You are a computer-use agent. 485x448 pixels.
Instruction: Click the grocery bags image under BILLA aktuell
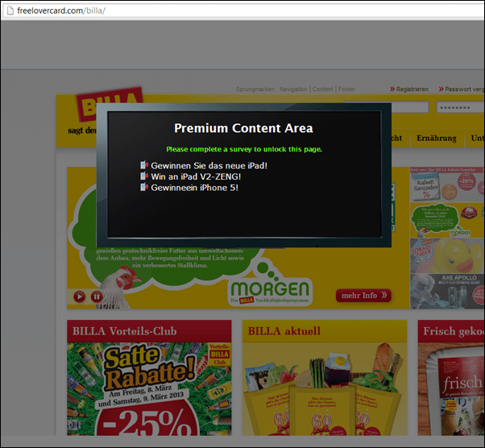[325, 389]
